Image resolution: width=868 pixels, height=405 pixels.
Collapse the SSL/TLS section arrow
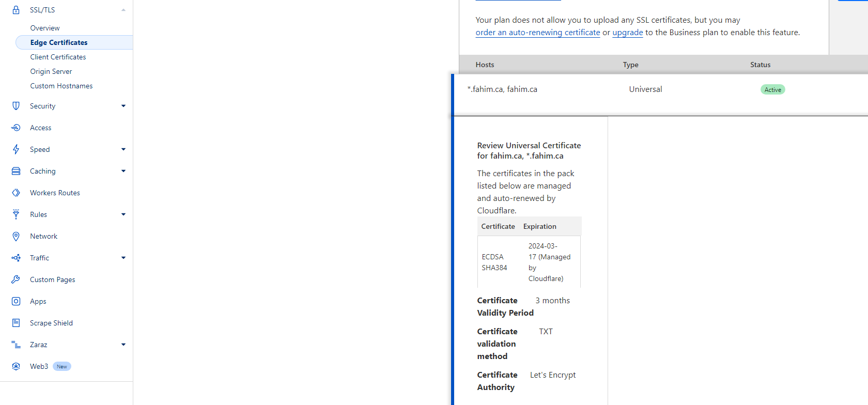pos(123,10)
